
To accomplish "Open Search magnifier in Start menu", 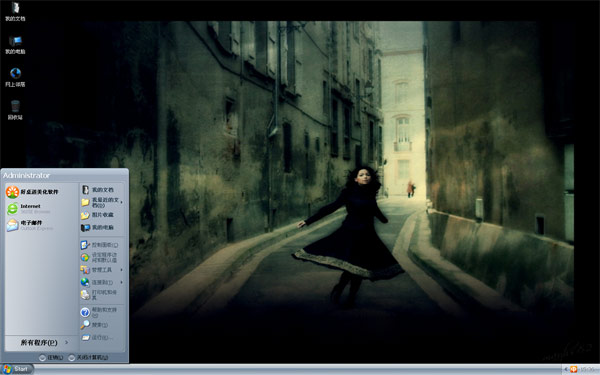I will (x=85, y=325).
